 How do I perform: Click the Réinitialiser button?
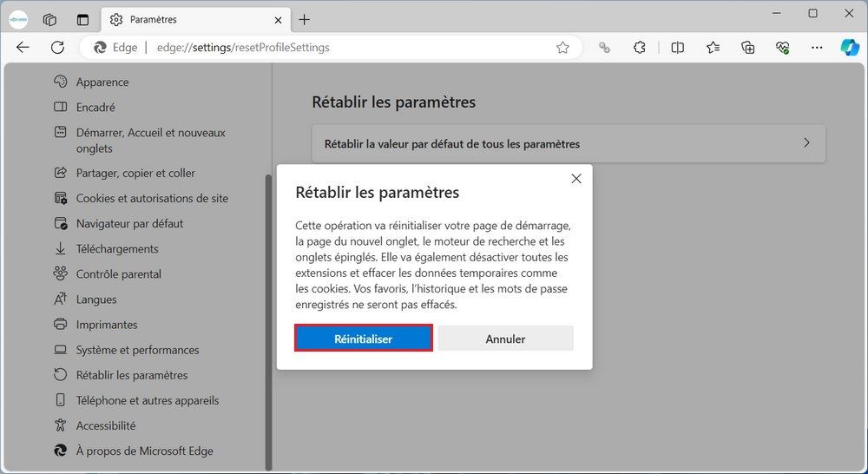click(x=364, y=339)
